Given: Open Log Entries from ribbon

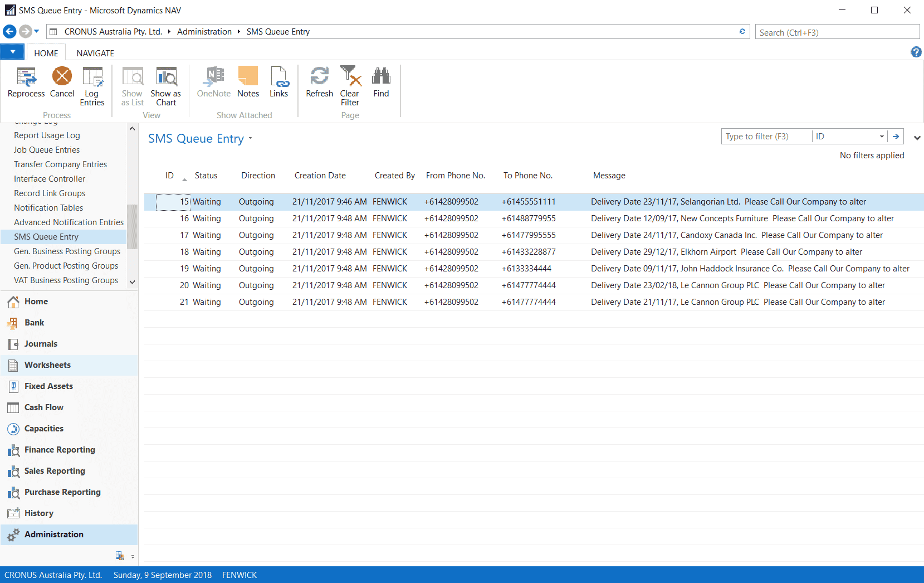Looking at the screenshot, I should click(x=92, y=86).
